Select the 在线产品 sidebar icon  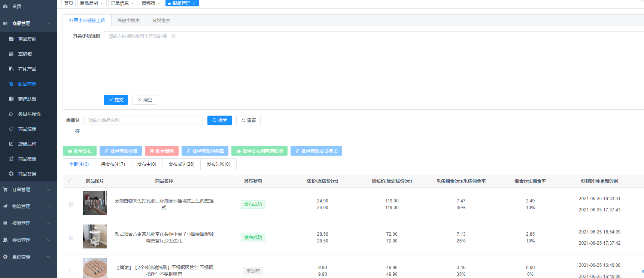[11, 69]
